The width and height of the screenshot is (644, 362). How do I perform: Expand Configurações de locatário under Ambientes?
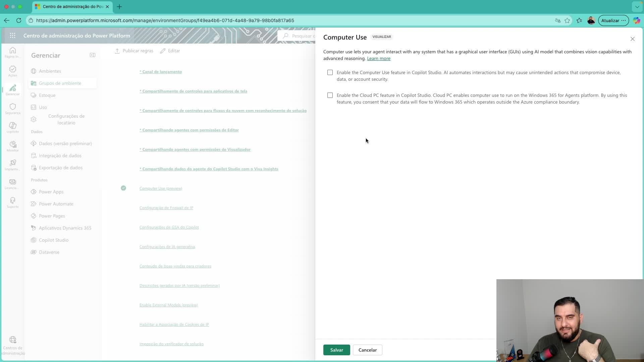pyautogui.click(x=67, y=119)
